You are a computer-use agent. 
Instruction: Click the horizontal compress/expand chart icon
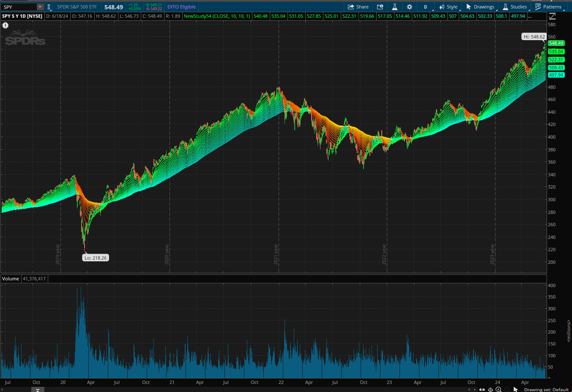click(x=482, y=389)
